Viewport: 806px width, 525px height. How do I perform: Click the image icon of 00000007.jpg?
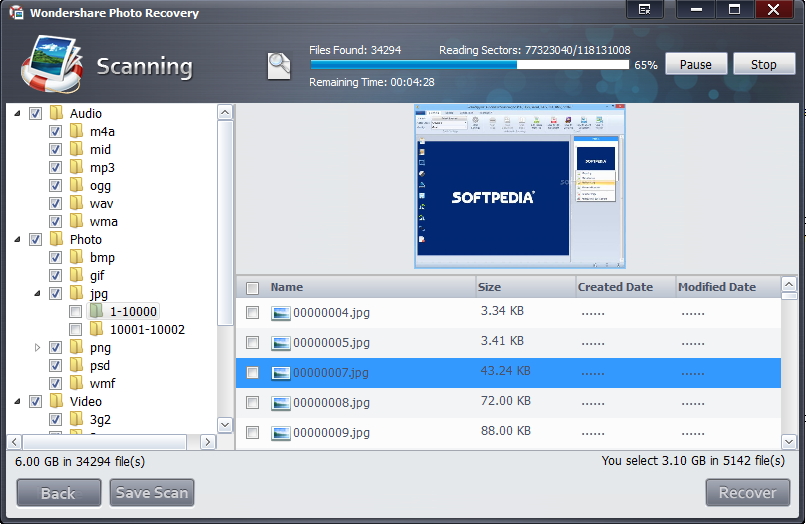pyautogui.click(x=281, y=373)
